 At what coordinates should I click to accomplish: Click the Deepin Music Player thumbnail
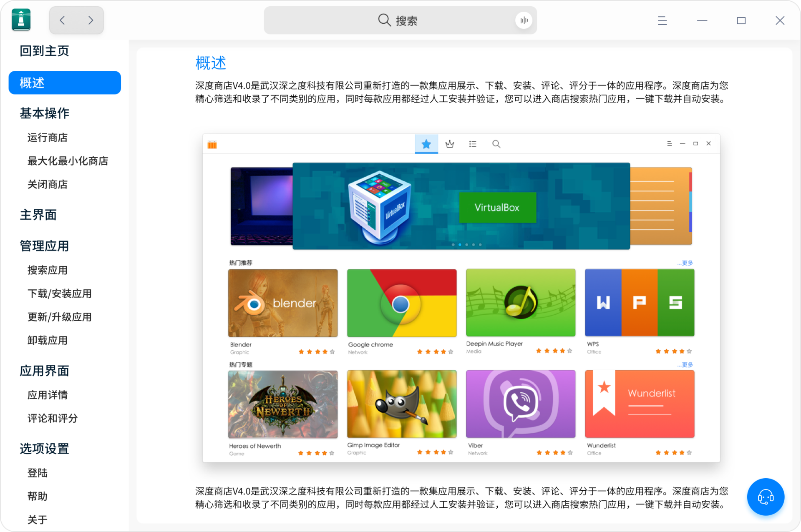[x=521, y=303]
